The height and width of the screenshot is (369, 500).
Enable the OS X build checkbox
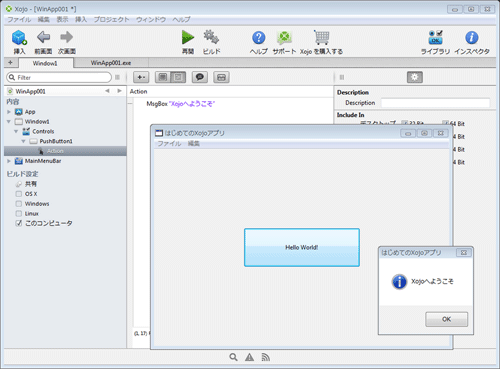point(19,194)
